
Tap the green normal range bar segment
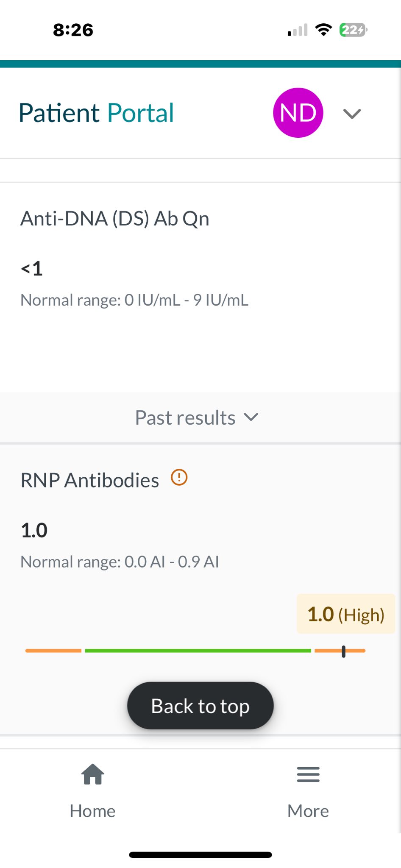198,651
